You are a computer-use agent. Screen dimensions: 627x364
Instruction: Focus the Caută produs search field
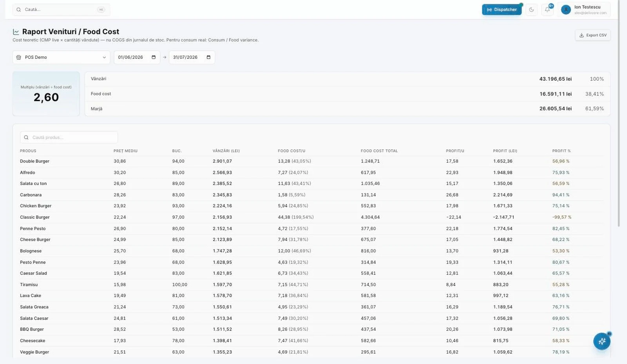(x=69, y=138)
